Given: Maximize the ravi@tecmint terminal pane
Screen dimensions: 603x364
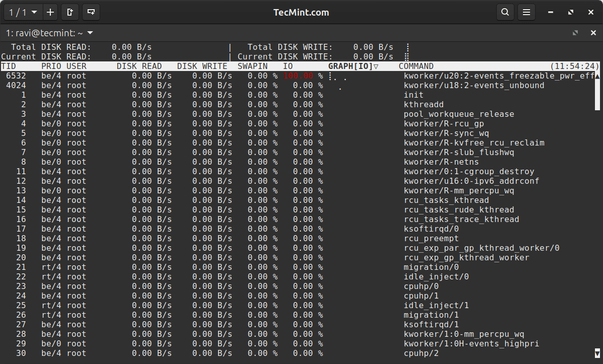Looking at the screenshot, I should 575,32.
